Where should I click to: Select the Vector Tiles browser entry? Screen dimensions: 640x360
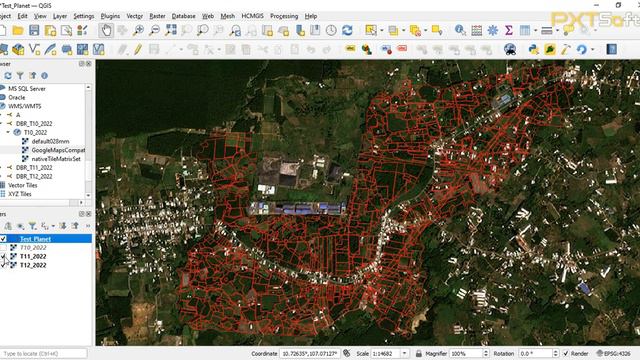[x=22, y=185]
